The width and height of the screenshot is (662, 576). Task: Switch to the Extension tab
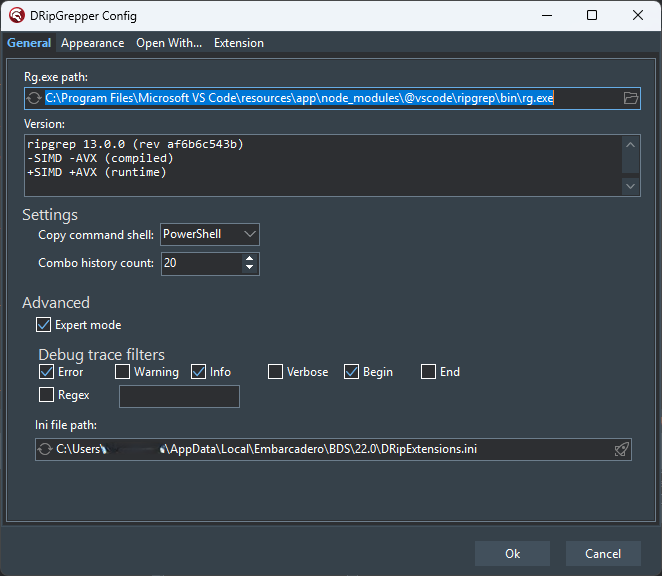(x=239, y=43)
